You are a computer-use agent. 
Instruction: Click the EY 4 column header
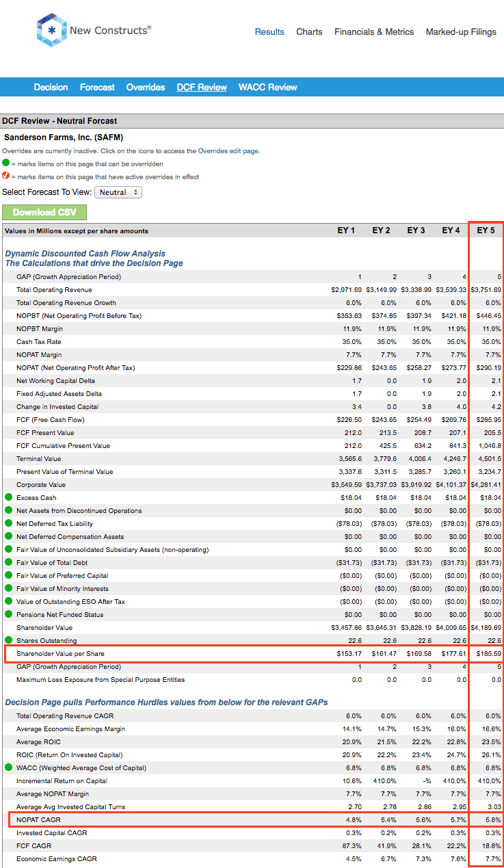click(x=451, y=231)
